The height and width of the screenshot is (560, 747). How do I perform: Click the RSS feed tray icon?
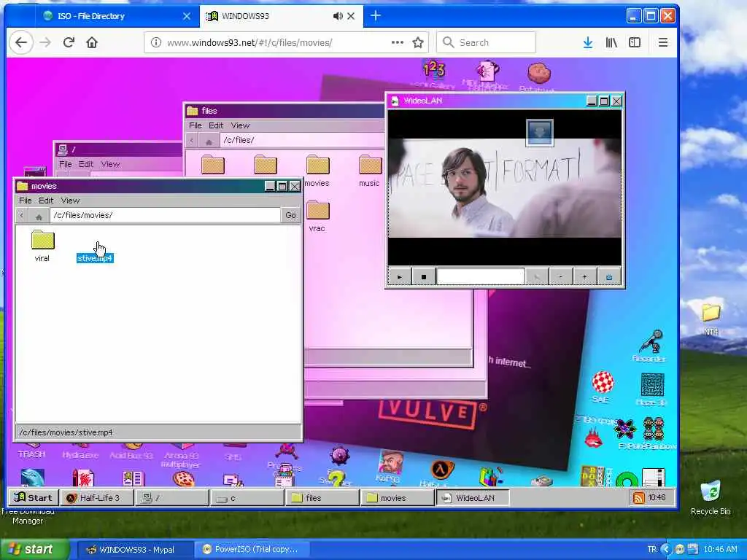638,497
